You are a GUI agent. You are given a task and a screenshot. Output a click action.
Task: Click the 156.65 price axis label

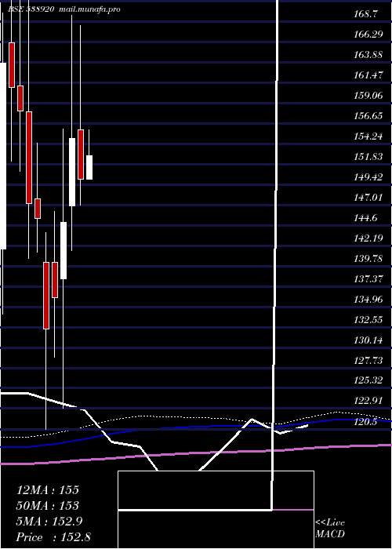[x=368, y=115]
